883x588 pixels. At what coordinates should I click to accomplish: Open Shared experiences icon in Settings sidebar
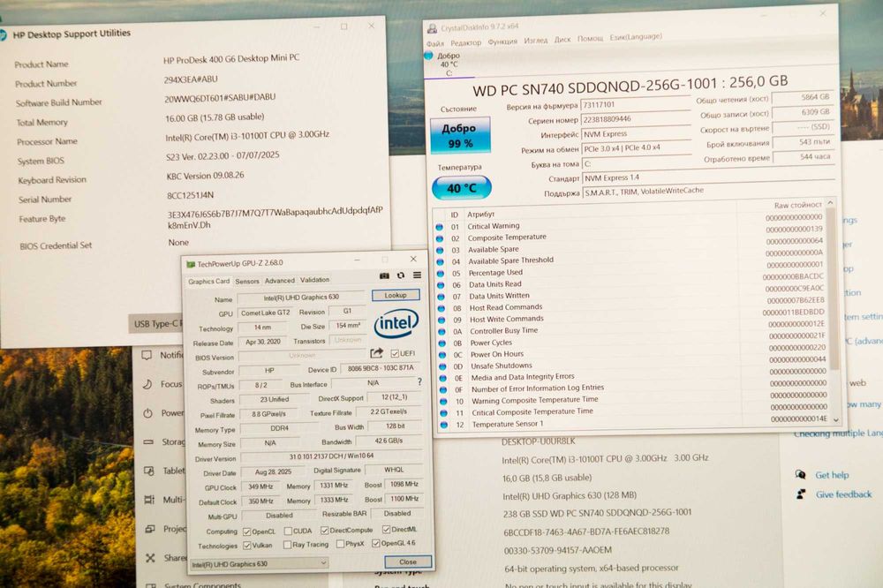[x=150, y=558]
